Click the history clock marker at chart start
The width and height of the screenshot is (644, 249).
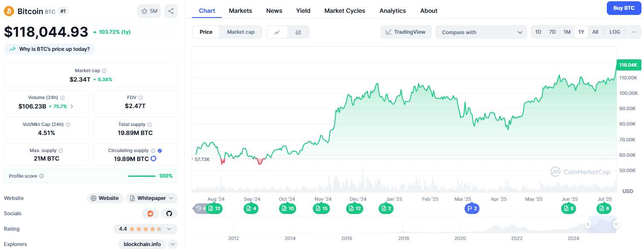(200, 208)
